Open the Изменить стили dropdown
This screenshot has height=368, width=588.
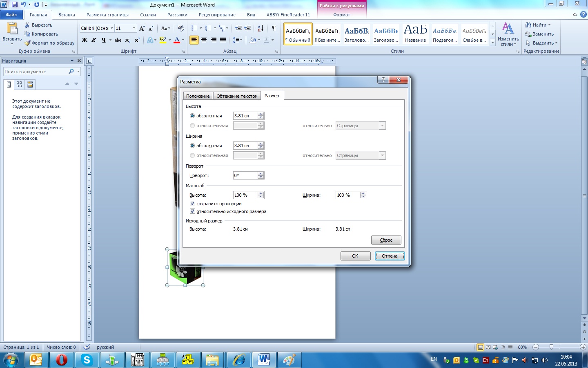508,34
